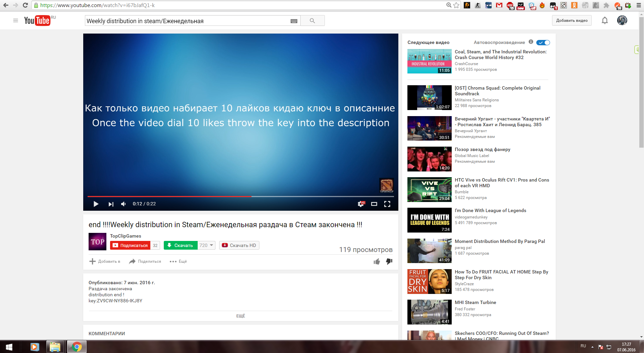The image size is (644, 353).
Task: Open the Fruit Facial Dry Skin thumbnail
Action: [430, 282]
